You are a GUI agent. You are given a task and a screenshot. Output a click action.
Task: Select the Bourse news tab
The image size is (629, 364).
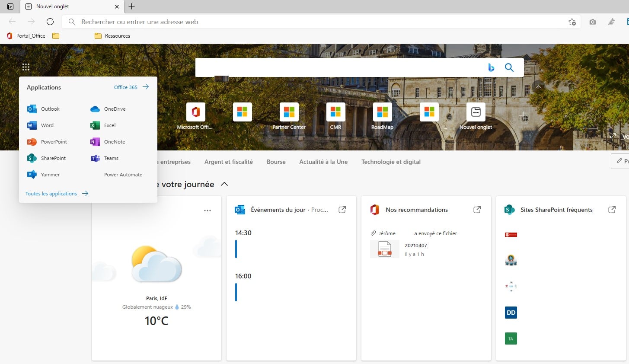click(276, 162)
